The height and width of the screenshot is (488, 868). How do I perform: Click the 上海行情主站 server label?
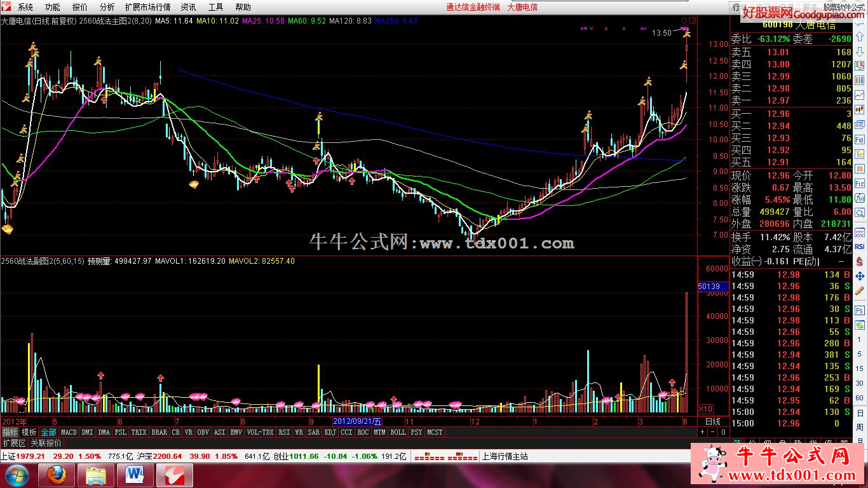coord(505,456)
